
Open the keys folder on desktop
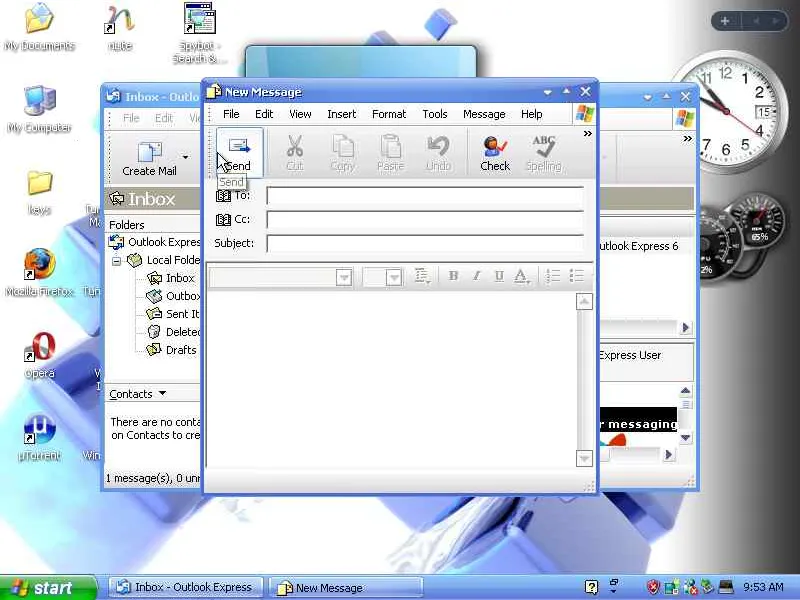click(39, 192)
